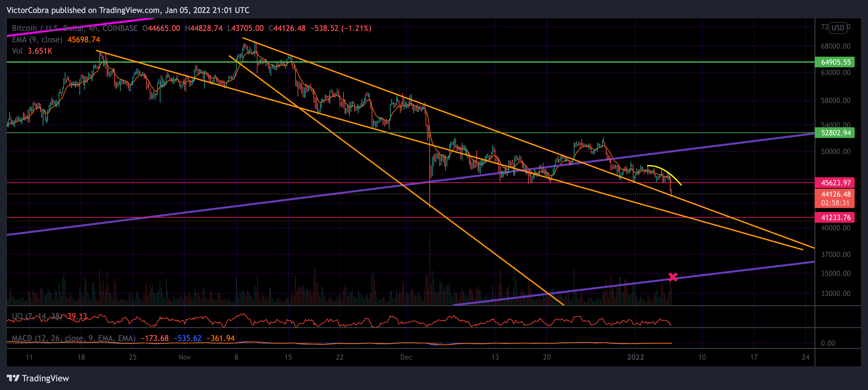Click the current price label 44126.48

click(836, 194)
